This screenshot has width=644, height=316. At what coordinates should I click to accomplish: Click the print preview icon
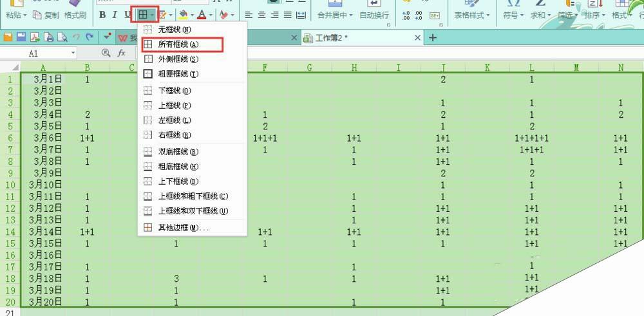(x=62, y=37)
